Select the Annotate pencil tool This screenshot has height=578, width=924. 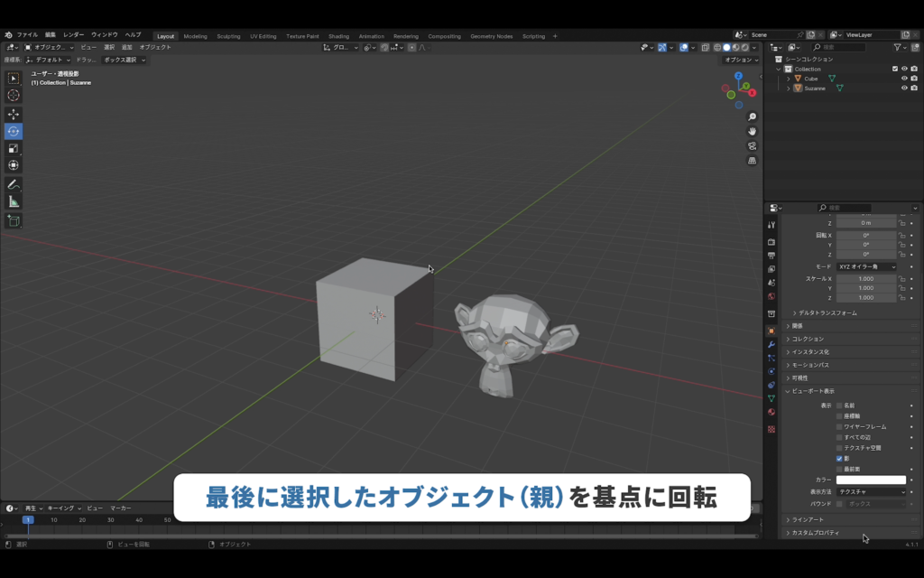click(14, 184)
